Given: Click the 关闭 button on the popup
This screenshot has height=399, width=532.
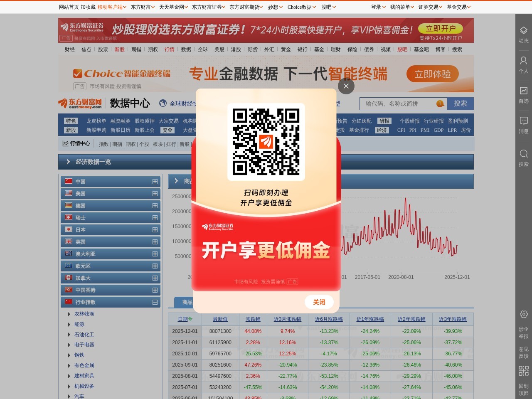Looking at the screenshot, I should pos(319,302).
